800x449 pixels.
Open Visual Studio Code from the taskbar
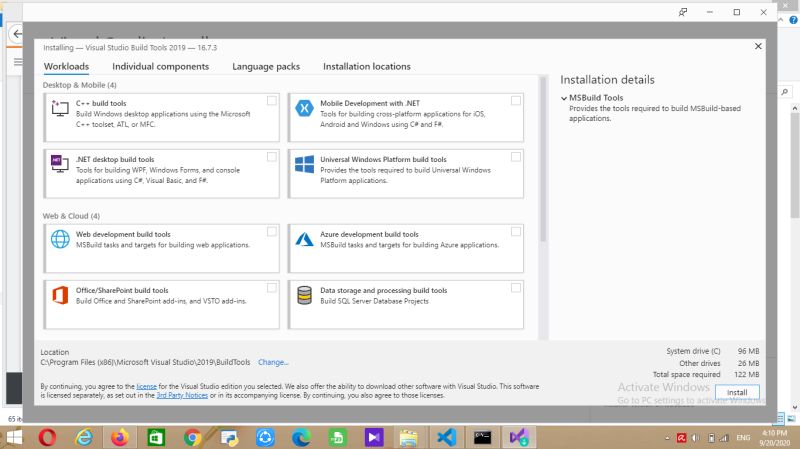(446, 437)
